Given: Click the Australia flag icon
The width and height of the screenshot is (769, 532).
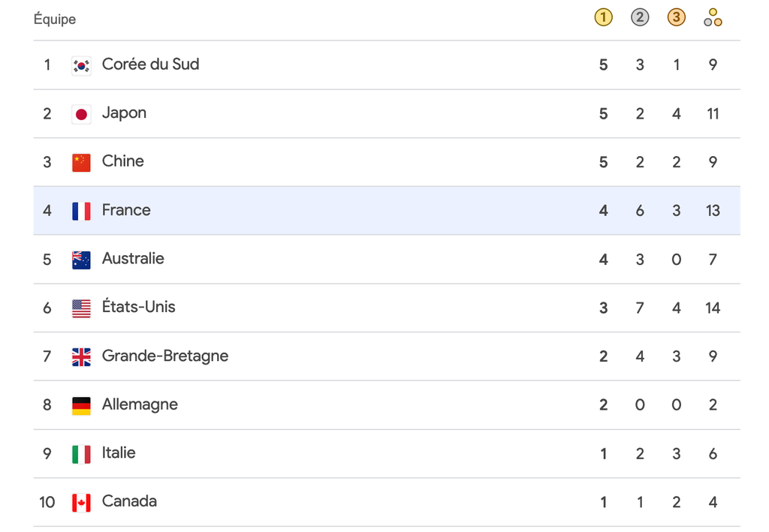Looking at the screenshot, I should 81,260.
